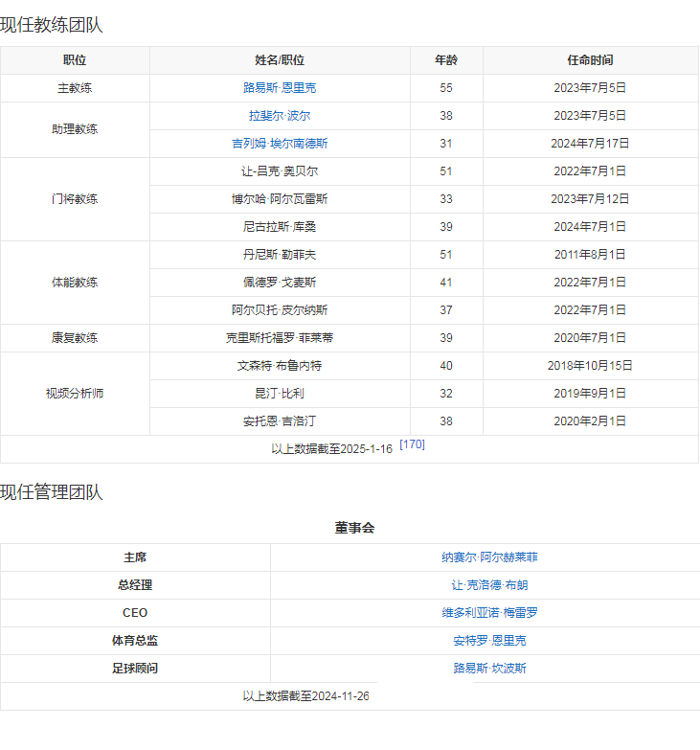
Task: Click the 让·克洛德·布朗 general manager link
Action: point(489,585)
